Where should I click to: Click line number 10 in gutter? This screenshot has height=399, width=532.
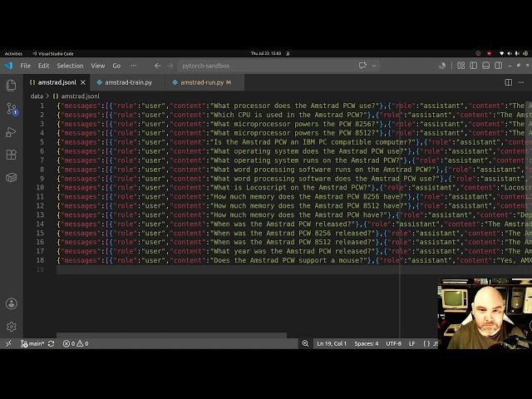coord(40,188)
